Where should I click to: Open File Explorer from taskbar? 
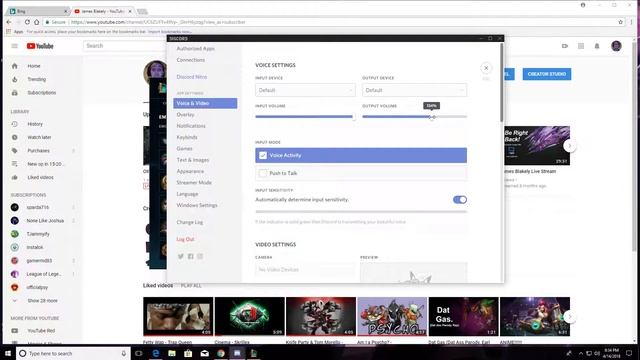(x=172, y=353)
